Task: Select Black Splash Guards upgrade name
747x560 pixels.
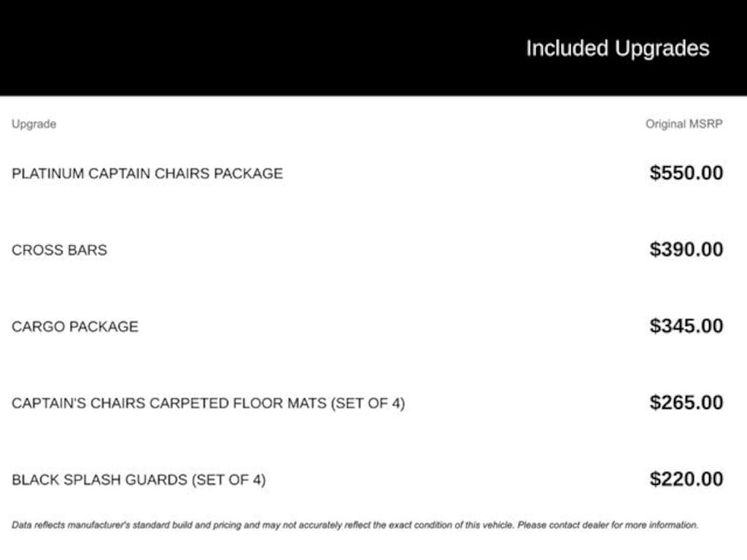Action: [x=139, y=480]
